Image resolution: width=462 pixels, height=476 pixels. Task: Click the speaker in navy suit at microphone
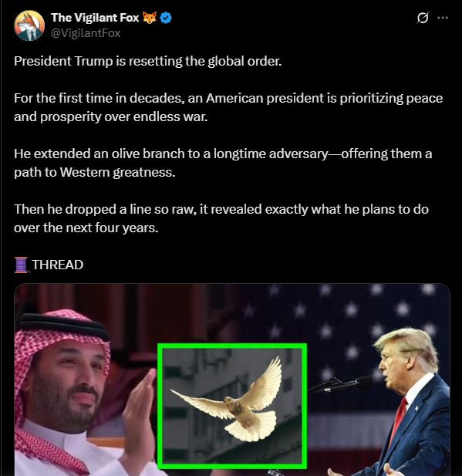pyautogui.click(x=410, y=403)
